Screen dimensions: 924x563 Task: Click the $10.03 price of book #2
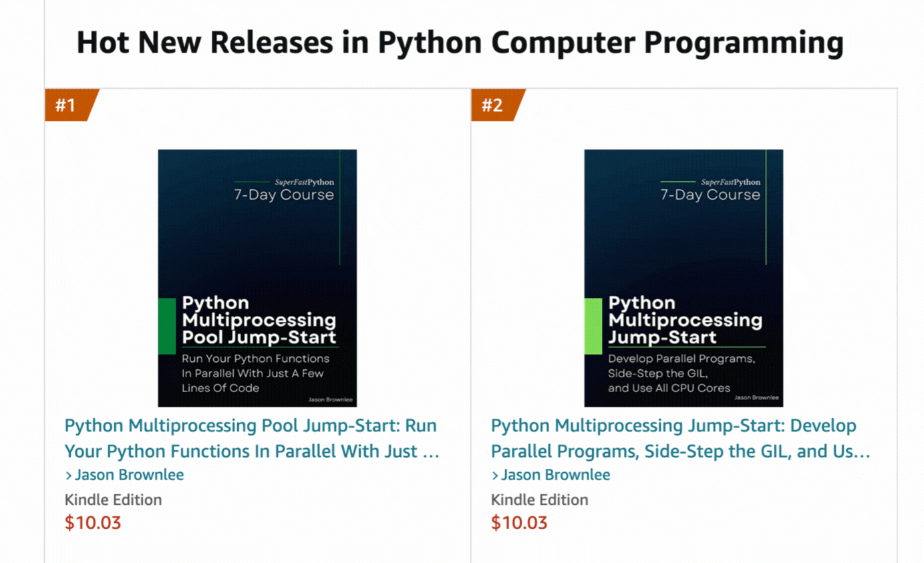pos(519,522)
